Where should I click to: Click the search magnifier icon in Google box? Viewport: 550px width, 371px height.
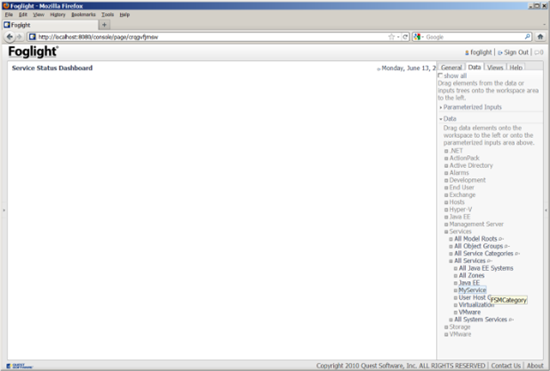click(x=527, y=36)
